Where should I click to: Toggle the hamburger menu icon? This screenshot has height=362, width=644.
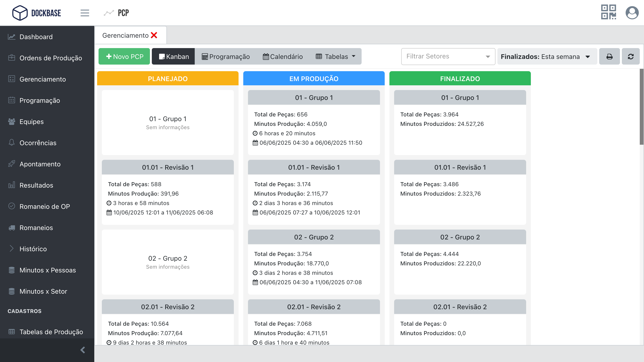[x=85, y=13]
